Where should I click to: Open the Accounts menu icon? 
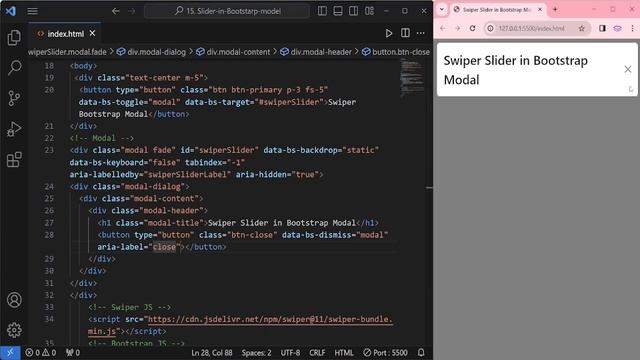click(x=14, y=300)
